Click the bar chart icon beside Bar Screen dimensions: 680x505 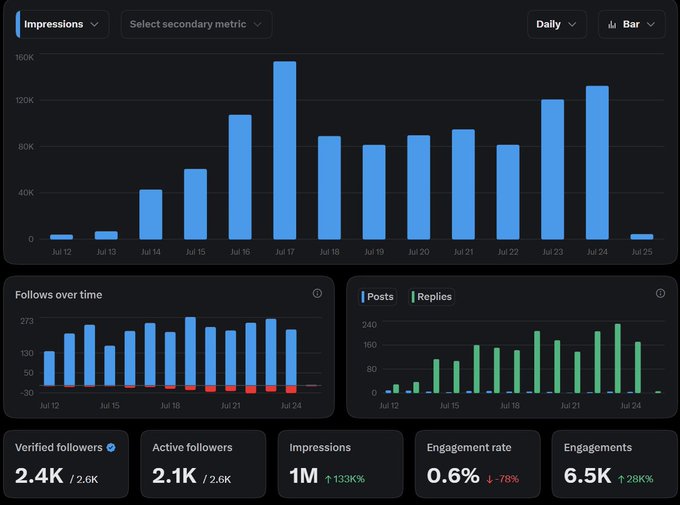[x=612, y=25]
